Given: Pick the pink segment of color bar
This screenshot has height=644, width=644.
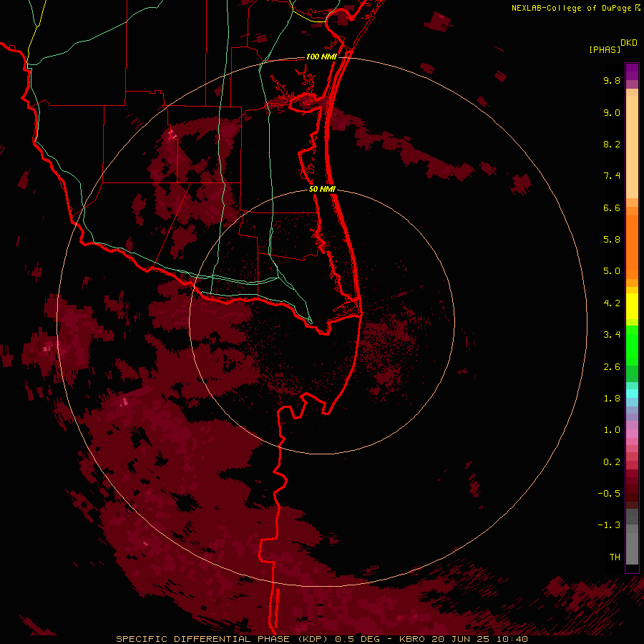Looking at the screenshot, I should click(x=632, y=434).
